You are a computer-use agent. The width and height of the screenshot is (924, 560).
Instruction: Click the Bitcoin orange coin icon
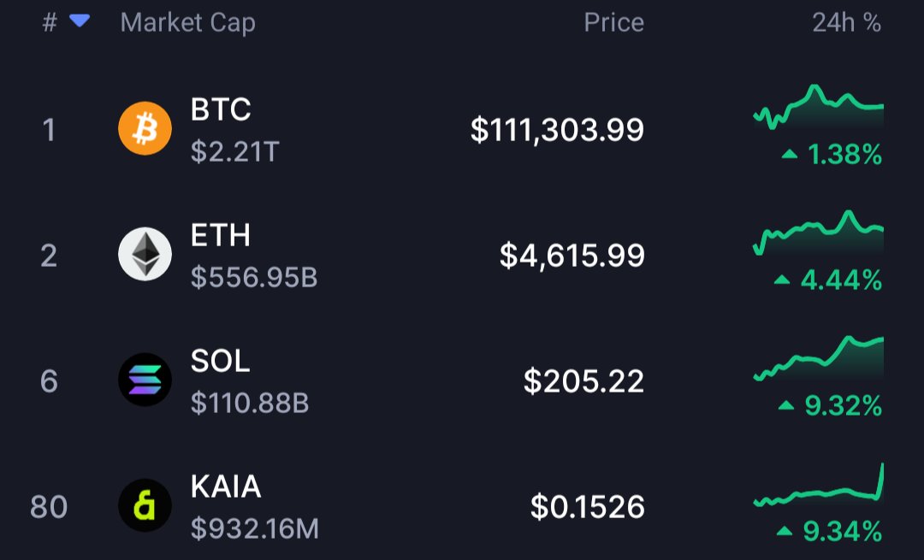(x=145, y=128)
